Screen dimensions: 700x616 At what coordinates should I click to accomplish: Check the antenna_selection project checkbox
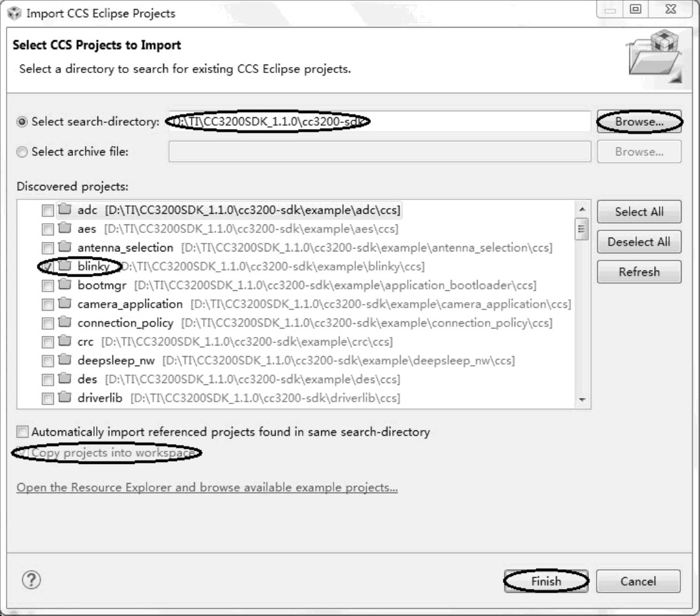point(48,248)
